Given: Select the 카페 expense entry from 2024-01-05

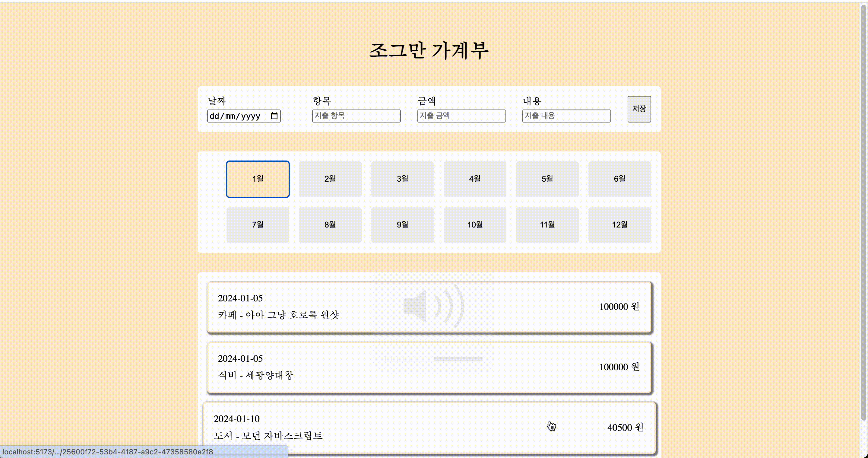Looking at the screenshot, I should [429, 307].
